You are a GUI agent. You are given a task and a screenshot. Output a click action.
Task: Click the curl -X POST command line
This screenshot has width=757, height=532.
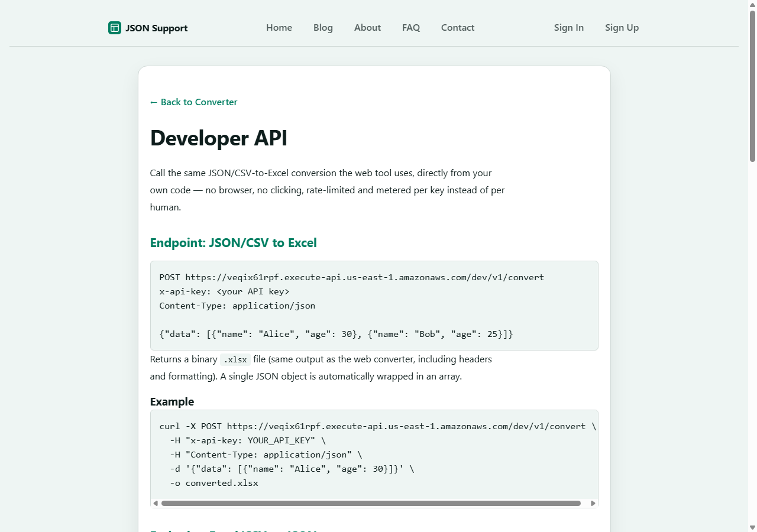coord(378,426)
